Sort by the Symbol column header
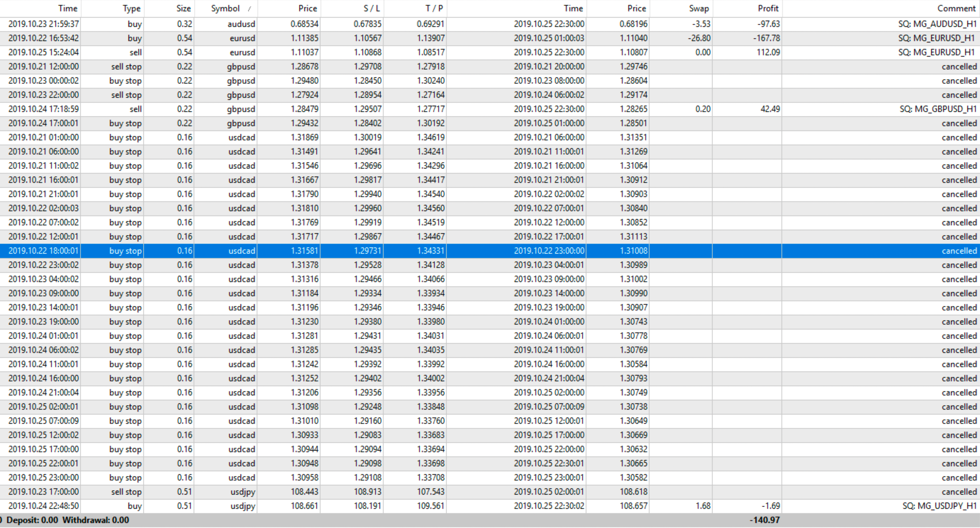 point(225,8)
